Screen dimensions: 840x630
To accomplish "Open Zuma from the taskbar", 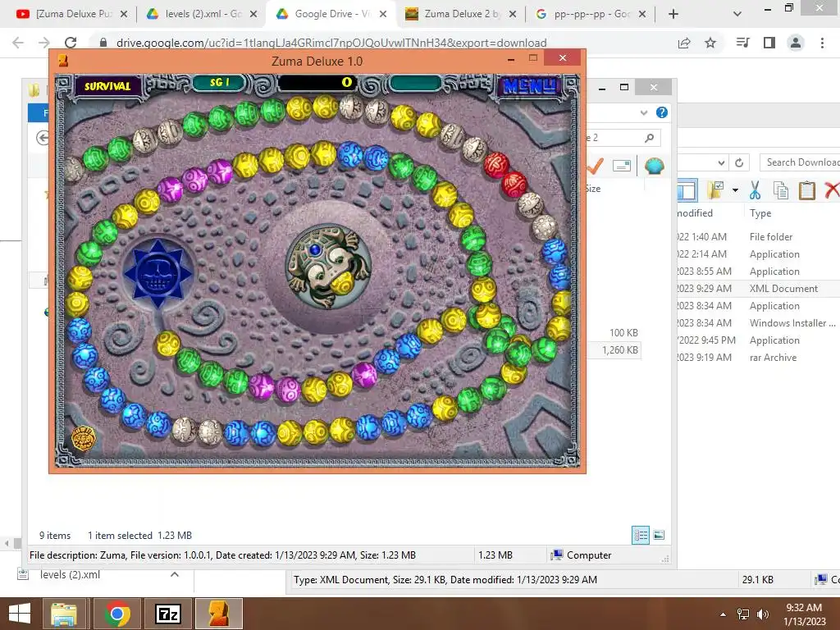I will pos(218,614).
